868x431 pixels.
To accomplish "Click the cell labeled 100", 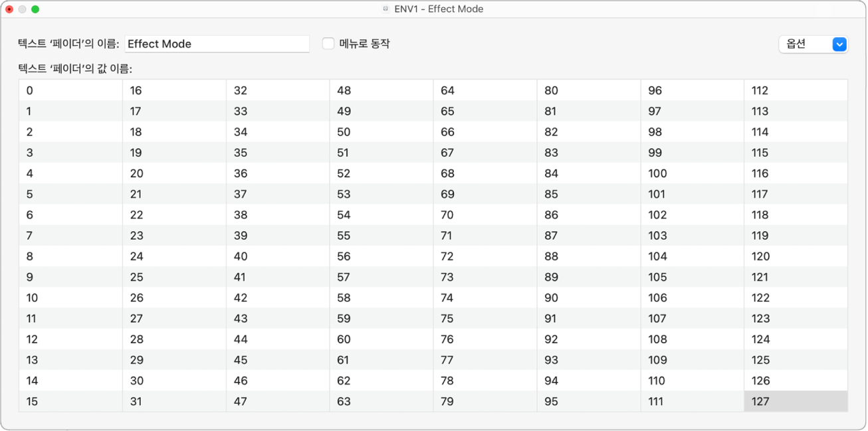I will tap(692, 173).
